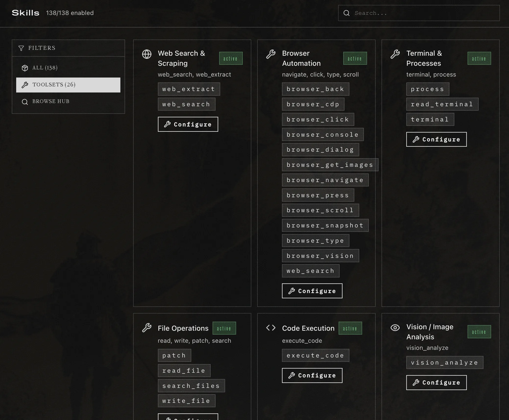Viewport: 509px width, 420px height.
Task: Click the active badge on File Operations
Action: [224, 328]
